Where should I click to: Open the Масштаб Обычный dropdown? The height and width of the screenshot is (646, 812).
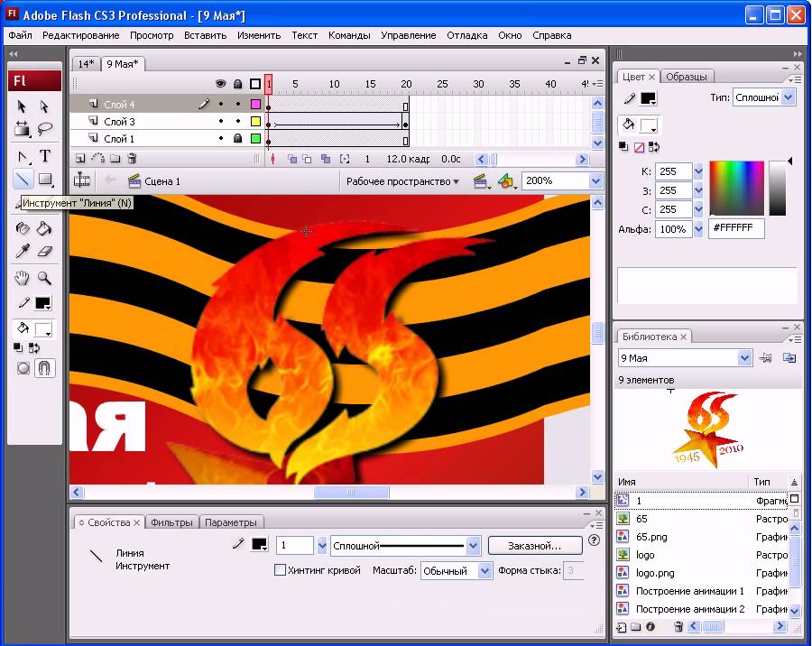pyautogui.click(x=484, y=570)
